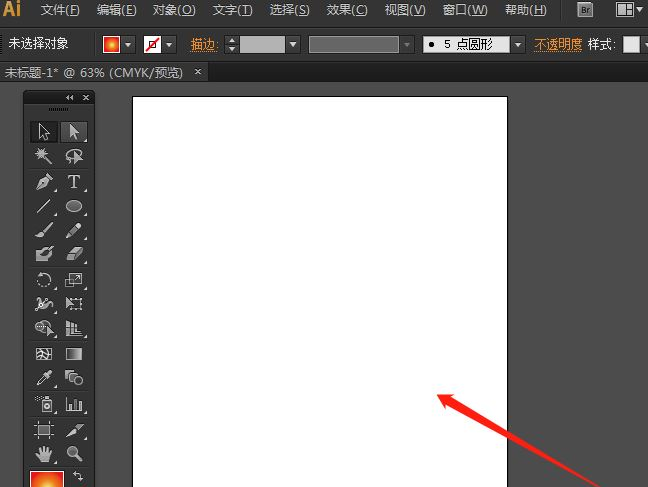Open the 文件(F) menu
The height and width of the screenshot is (487, 648).
[60, 10]
